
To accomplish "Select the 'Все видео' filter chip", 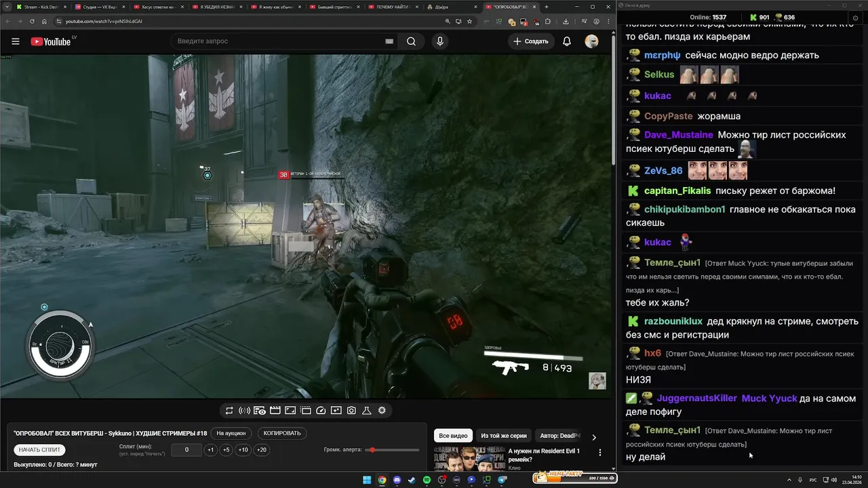I will pos(453,436).
